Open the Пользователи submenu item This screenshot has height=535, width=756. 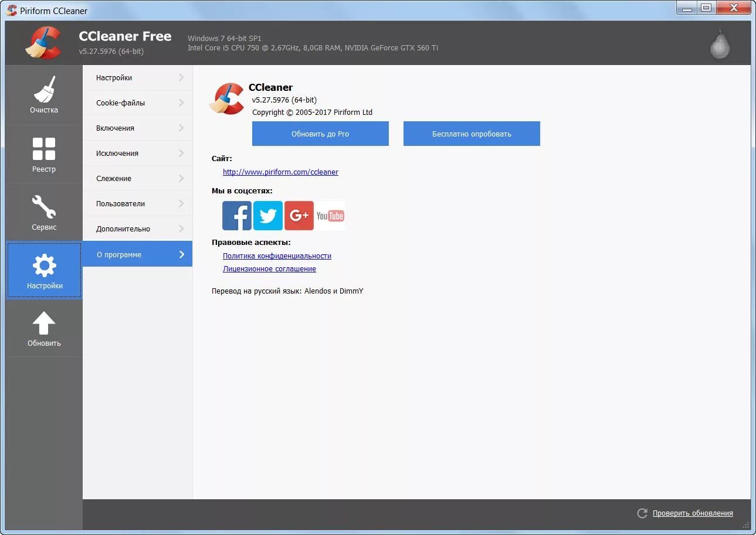[x=137, y=203]
